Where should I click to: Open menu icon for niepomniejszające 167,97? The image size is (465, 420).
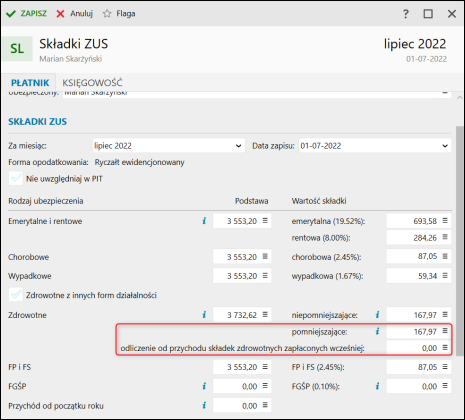pyautogui.click(x=445, y=314)
